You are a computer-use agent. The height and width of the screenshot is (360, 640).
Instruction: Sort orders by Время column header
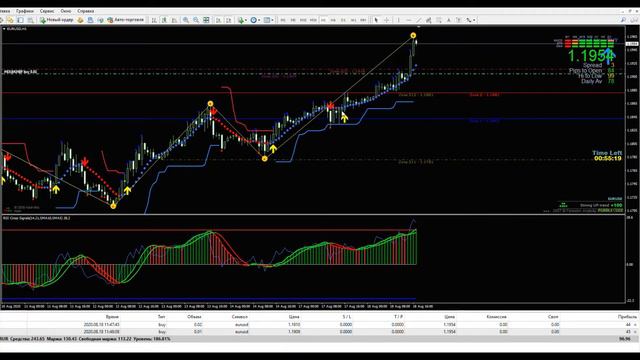click(112, 317)
